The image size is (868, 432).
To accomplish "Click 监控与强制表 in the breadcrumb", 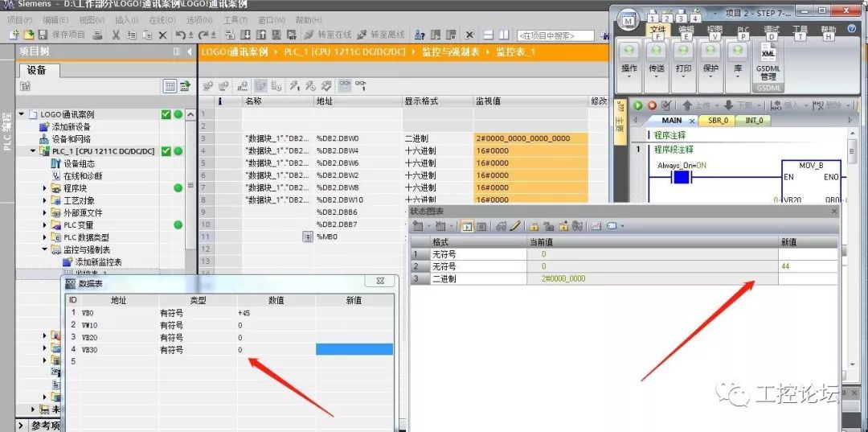I will click(450, 52).
